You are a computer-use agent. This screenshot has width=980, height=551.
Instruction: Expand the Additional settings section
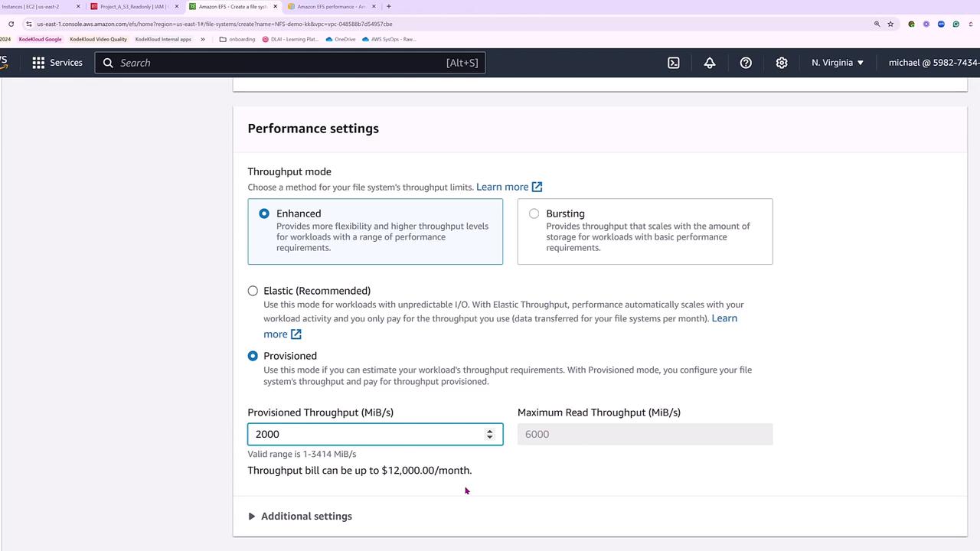[299, 517]
